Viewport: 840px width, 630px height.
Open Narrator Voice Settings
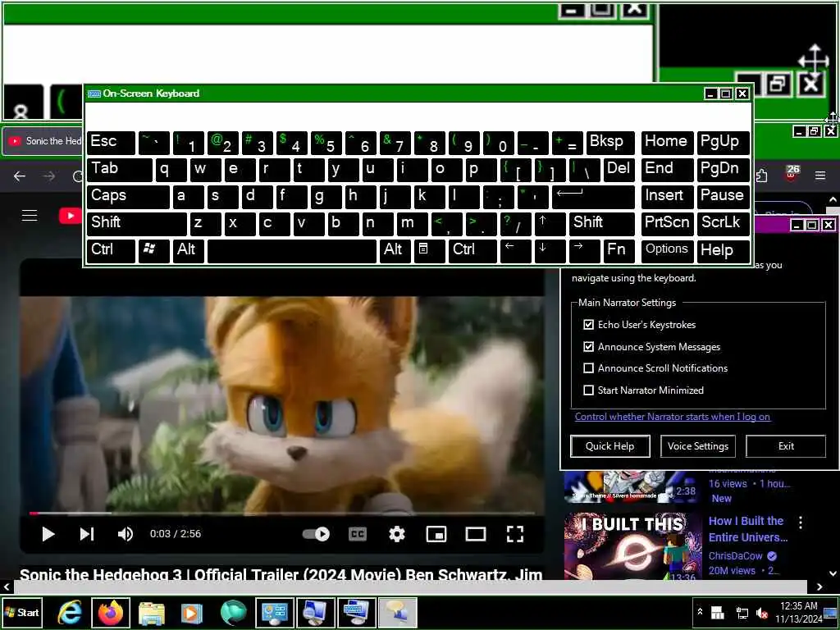[698, 446]
